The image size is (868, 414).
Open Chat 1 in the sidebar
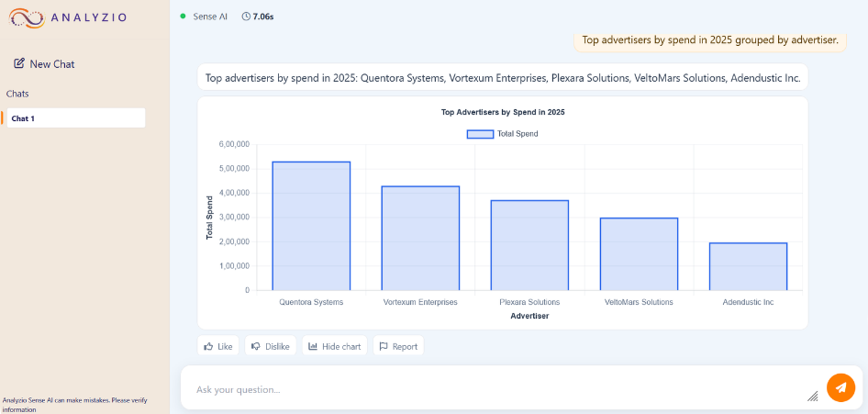[x=73, y=118]
